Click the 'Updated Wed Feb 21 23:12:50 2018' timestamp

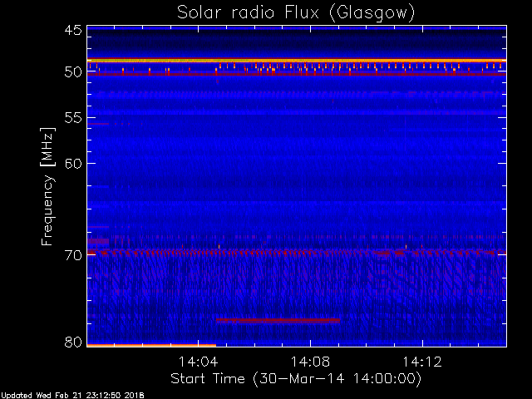(72, 396)
